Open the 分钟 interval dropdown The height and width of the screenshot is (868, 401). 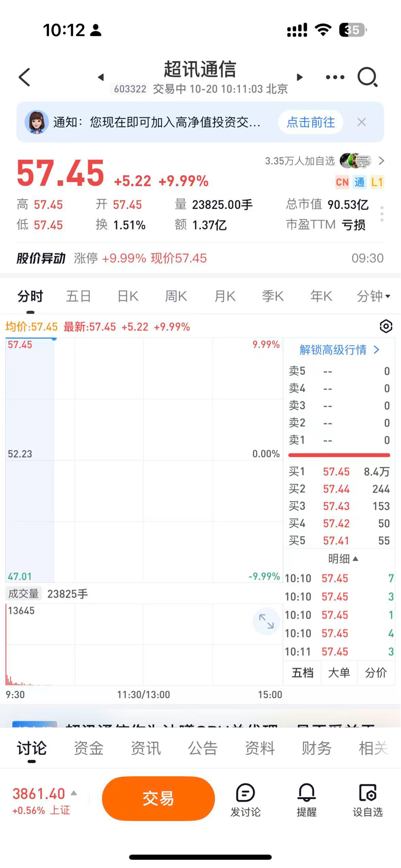tap(373, 296)
